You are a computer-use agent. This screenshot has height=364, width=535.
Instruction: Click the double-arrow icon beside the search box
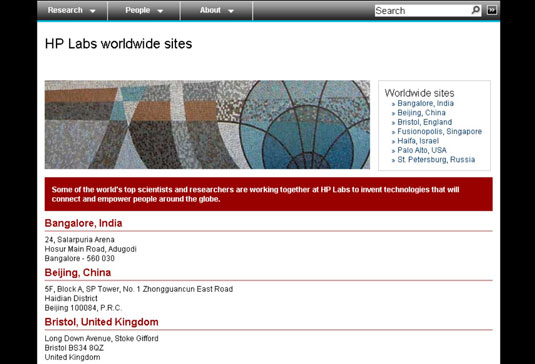click(492, 10)
